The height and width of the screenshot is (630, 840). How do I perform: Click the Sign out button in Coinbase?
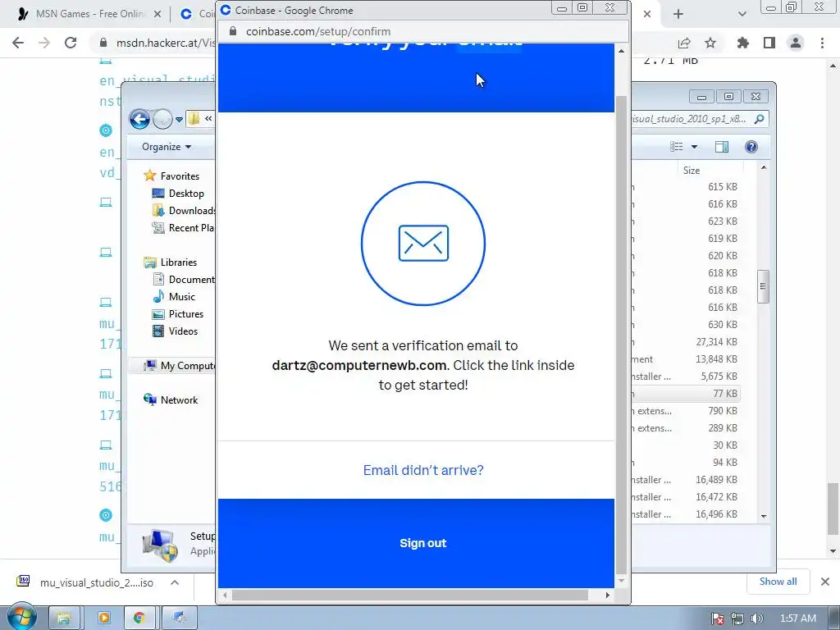(422, 543)
